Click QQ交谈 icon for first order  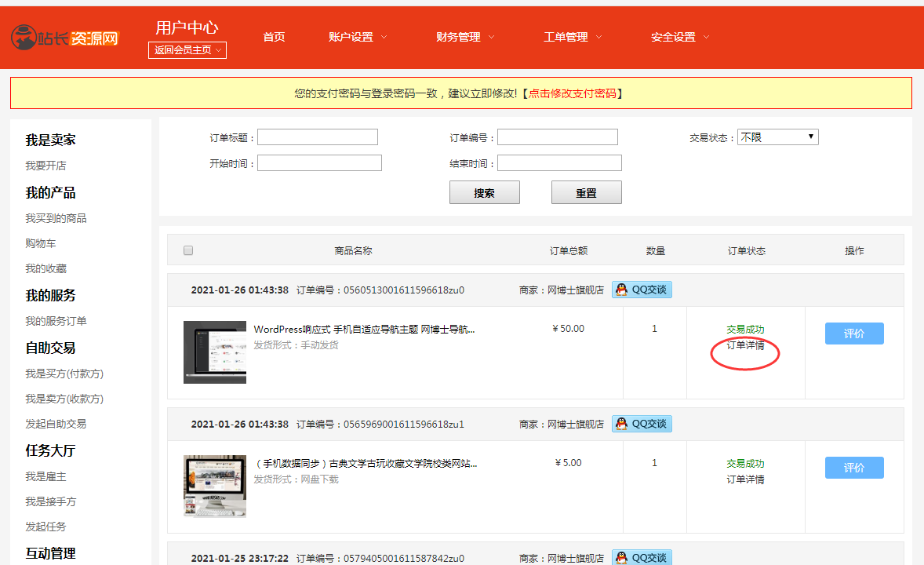pyautogui.click(x=642, y=290)
